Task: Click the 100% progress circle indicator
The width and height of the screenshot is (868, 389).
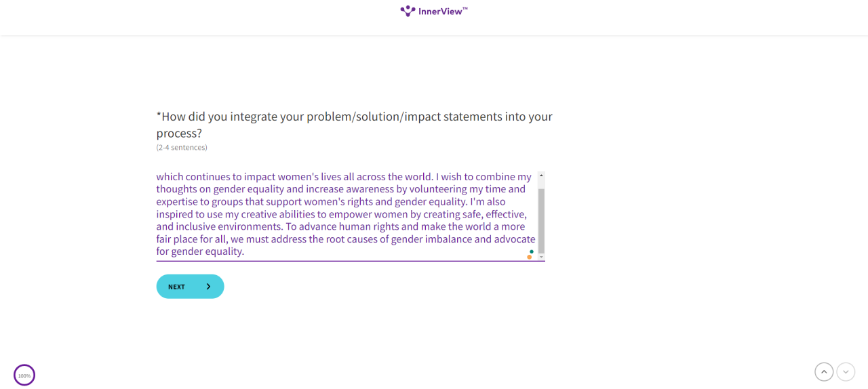Action: tap(24, 375)
